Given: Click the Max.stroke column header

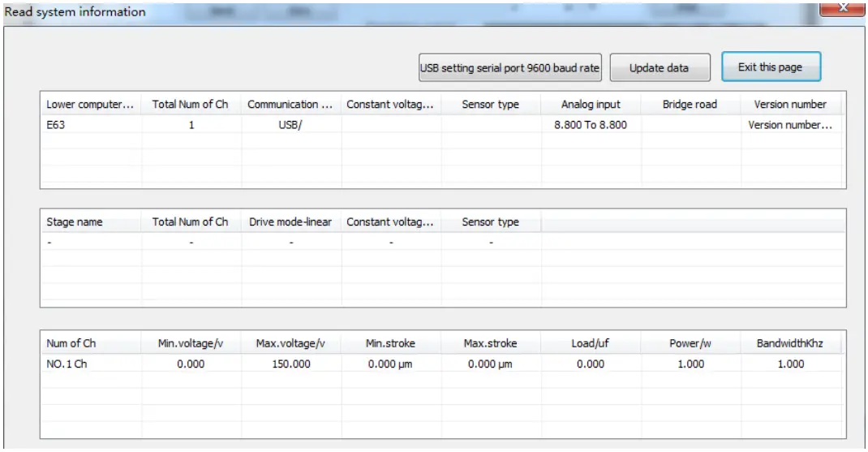Looking at the screenshot, I should coord(491,343).
